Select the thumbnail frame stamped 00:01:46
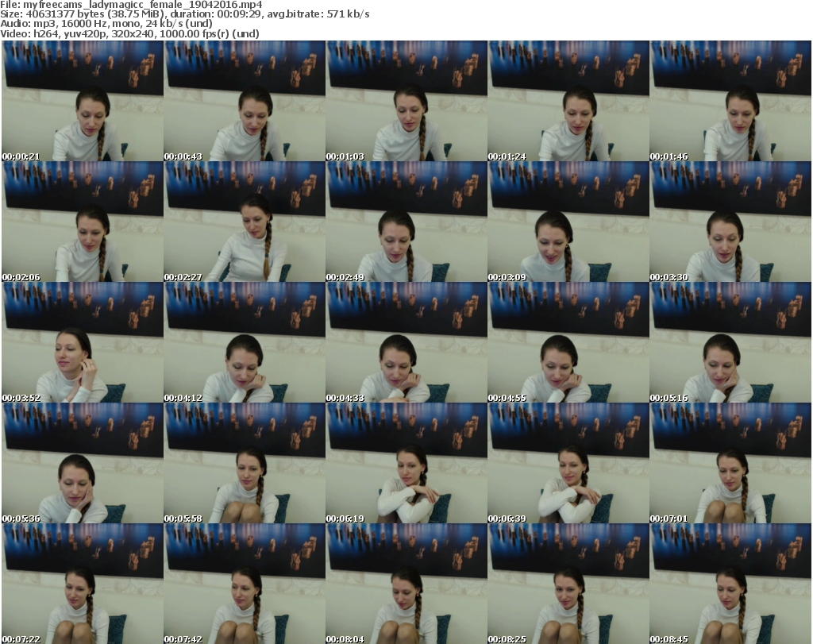The image size is (813, 644). click(730, 101)
